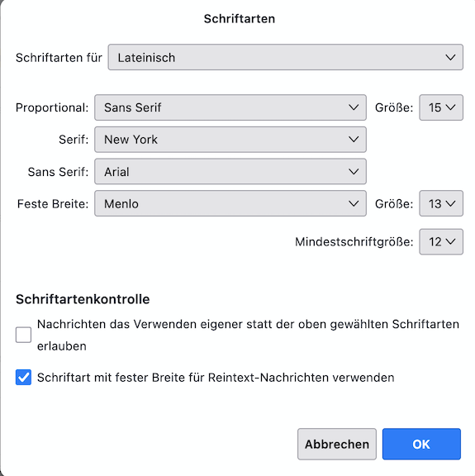The height and width of the screenshot is (476, 475).
Task: Confirm with the blue OK button
Action: point(421,444)
